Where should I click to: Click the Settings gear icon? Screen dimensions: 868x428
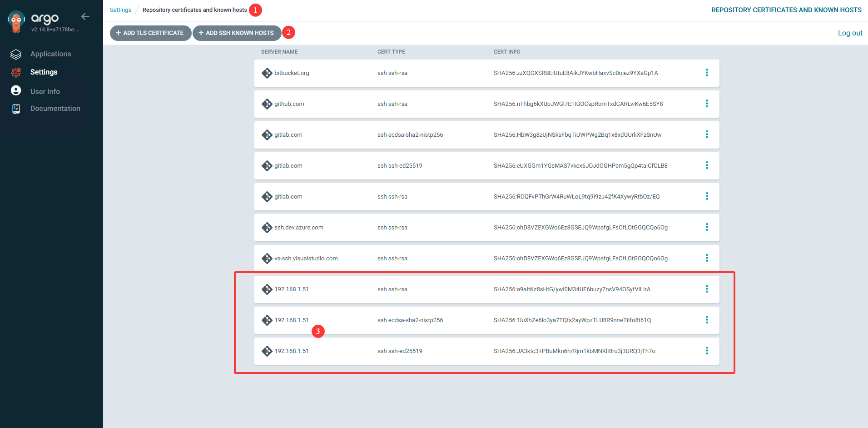pyautogui.click(x=16, y=73)
